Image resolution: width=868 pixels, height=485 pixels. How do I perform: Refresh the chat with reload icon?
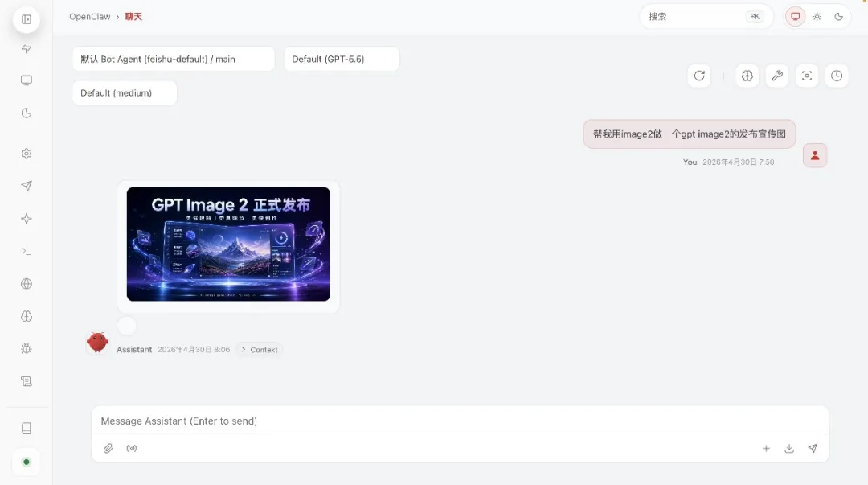pos(699,76)
